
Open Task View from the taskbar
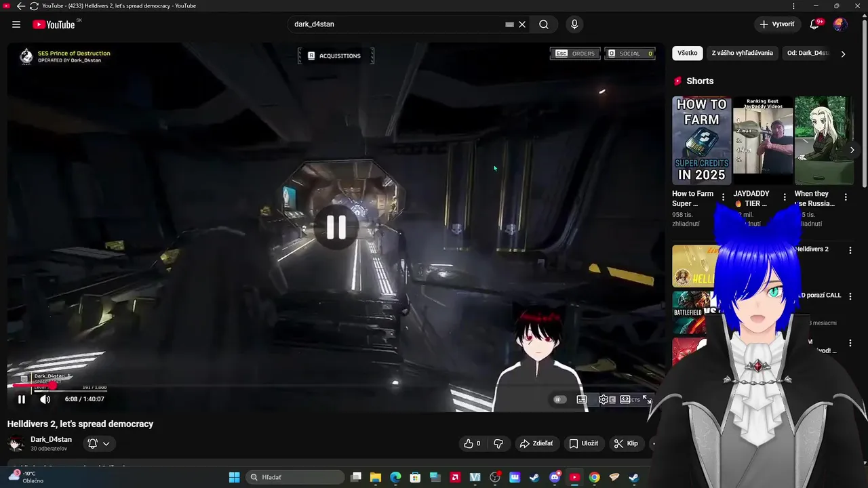(356, 477)
